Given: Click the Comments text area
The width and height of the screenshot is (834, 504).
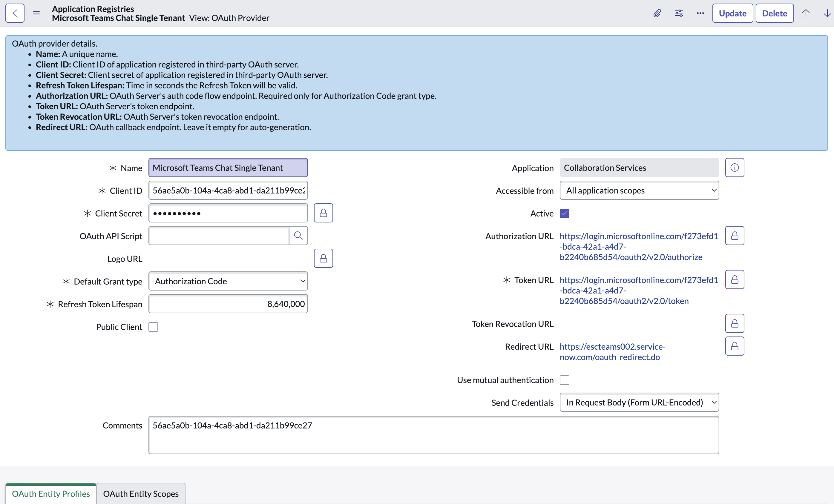Looking at the screenshot, I should coord(434,435).
